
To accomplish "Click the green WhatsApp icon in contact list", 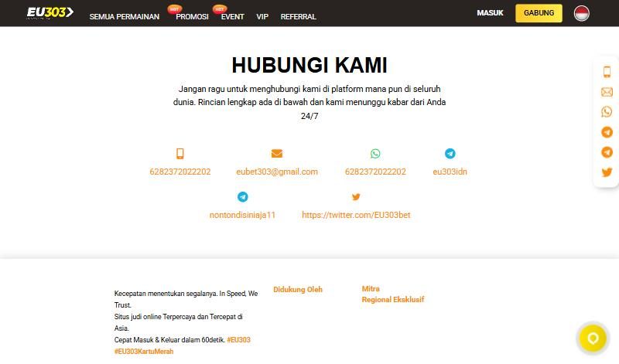I will click(x=375, y=154).
